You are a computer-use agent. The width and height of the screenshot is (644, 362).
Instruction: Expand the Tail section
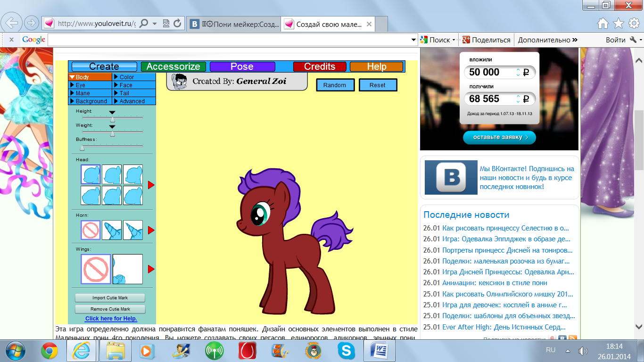click(134, 93)
